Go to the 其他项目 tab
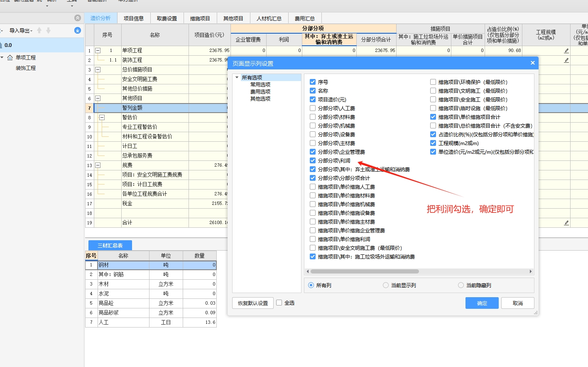Screen dimensions: 588x367 (x=233, y=18)
